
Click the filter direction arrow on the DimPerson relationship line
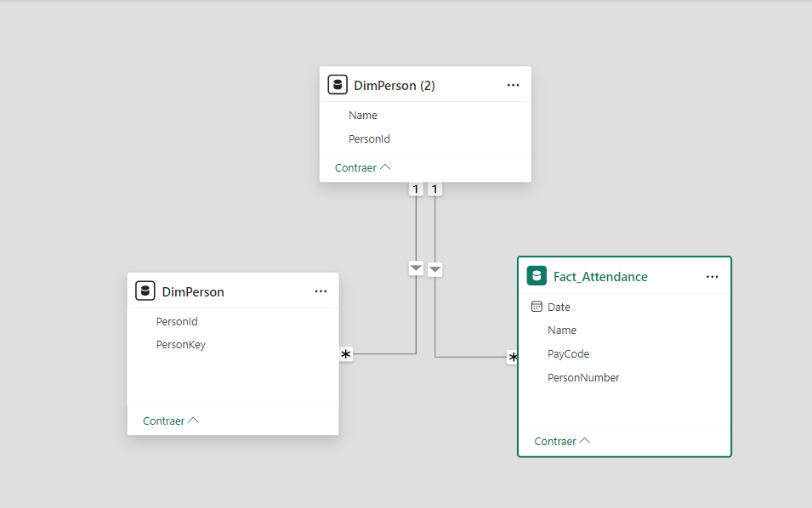416,268
